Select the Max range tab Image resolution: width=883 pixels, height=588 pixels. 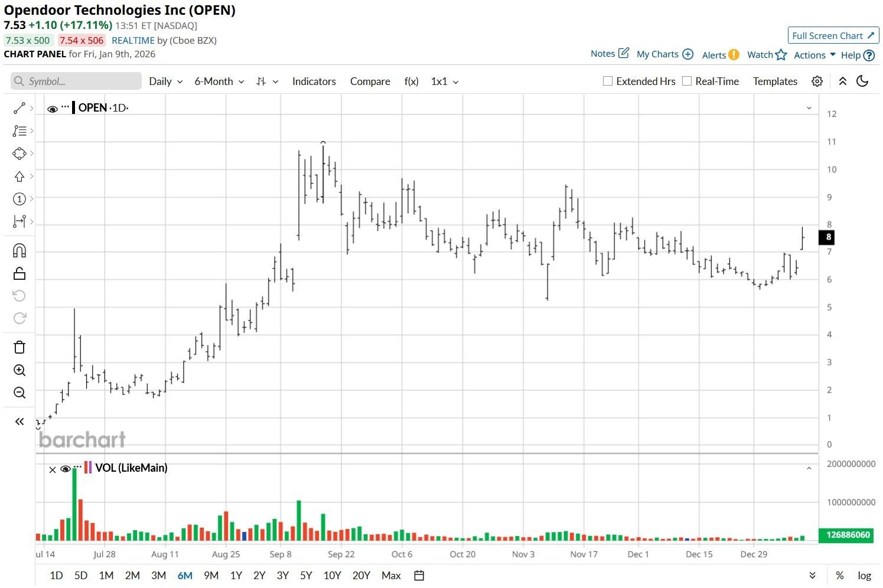coord(391,576)
